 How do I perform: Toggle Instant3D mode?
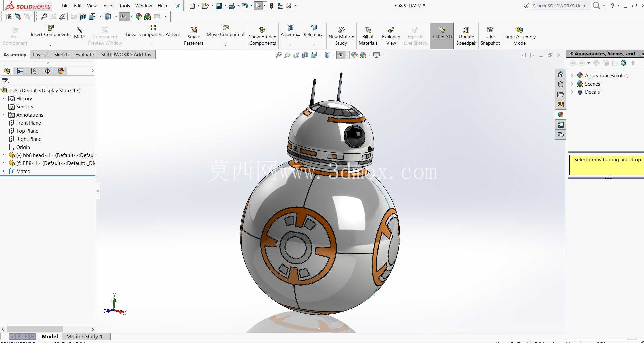[442, 36]
